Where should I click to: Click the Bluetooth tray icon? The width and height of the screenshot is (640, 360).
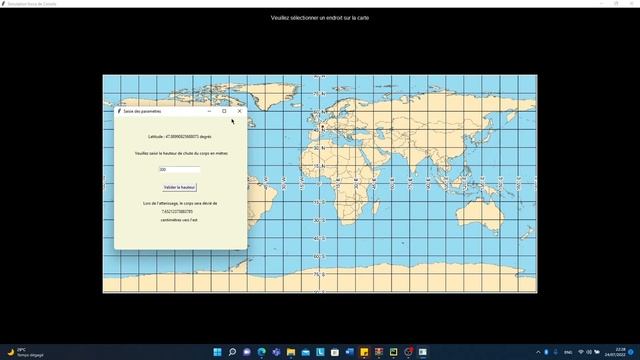pos(547,352)
